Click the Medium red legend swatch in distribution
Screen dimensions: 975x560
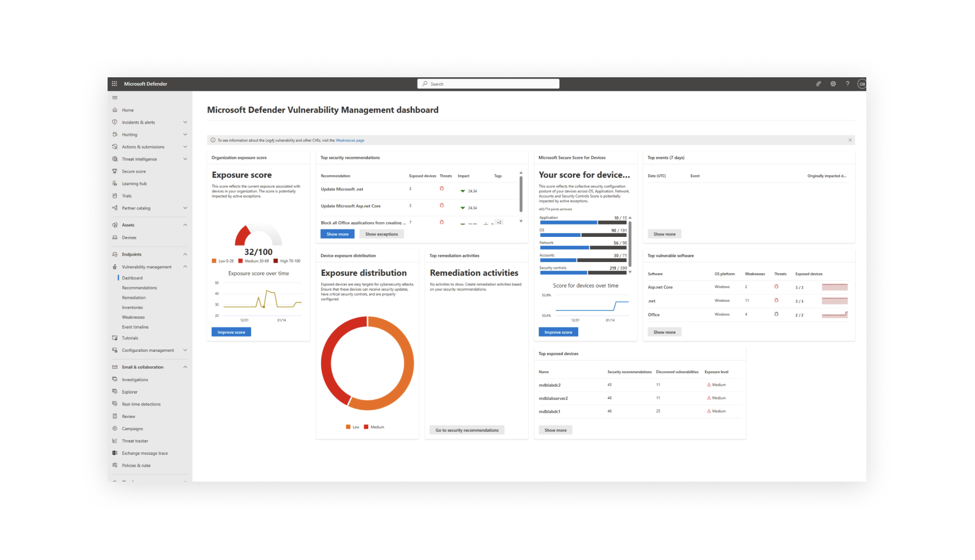pos(366,427)
